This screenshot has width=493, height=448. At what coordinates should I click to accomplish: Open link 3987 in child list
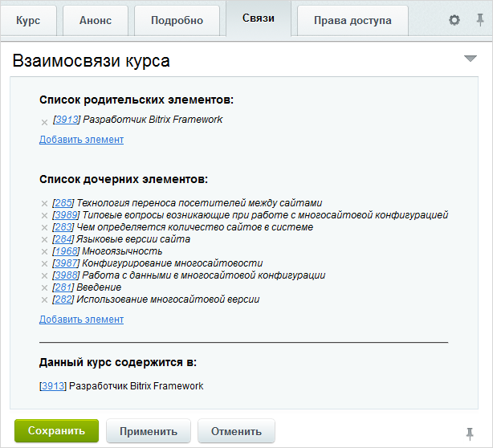66,263
